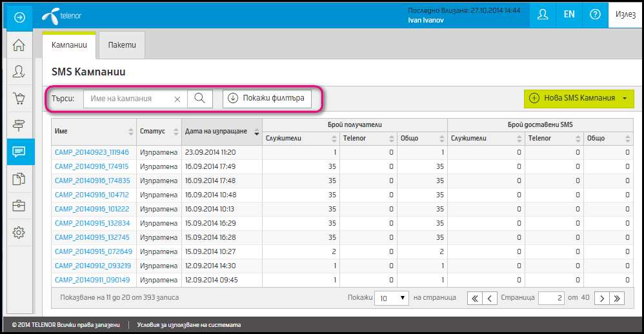Go to first page of results
The width and height of the screenshot is (644, 334).
click(x=474, y=299)
